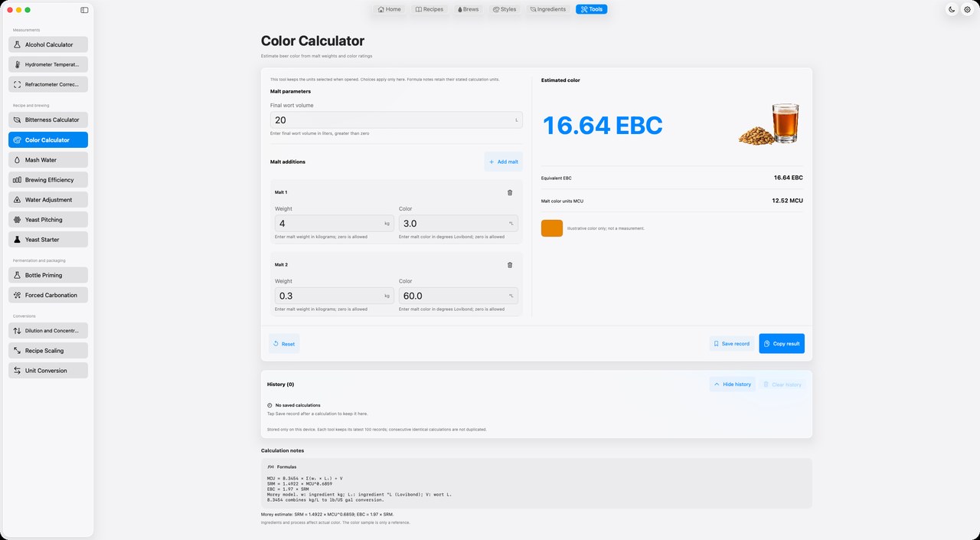Collapse history with Hide history

click(732, 384)
